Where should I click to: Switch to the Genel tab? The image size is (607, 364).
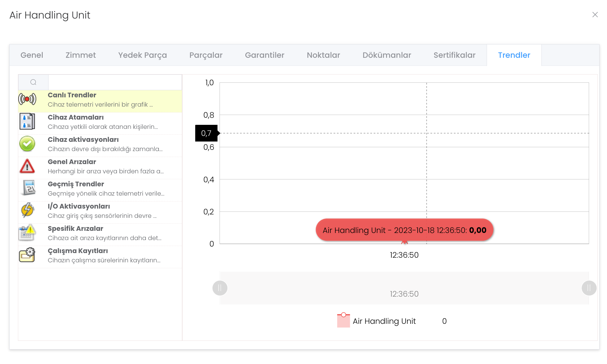tap(32, 55)
